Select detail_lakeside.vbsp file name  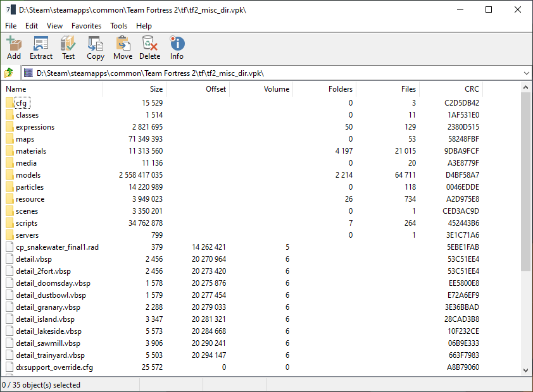(49, 331)
